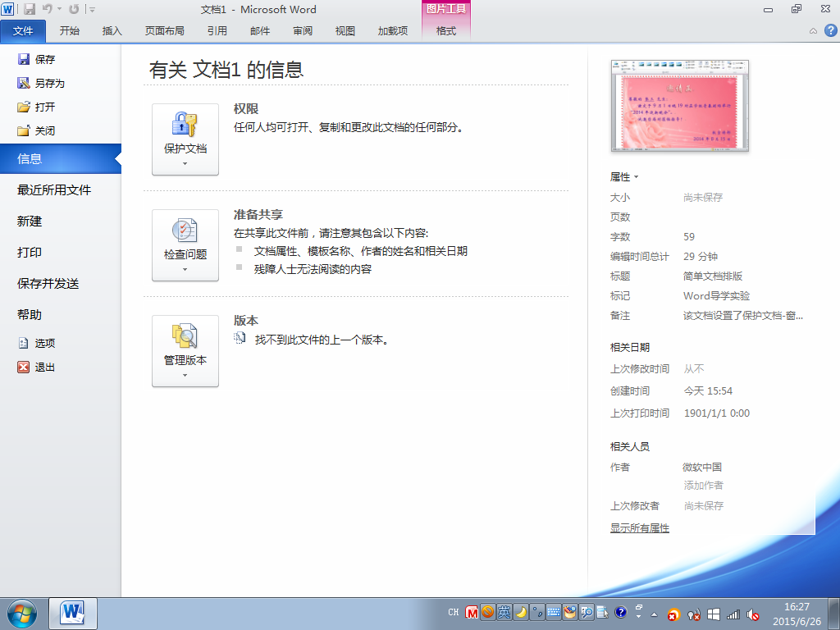Image resolution: width=840 pixels, height=630 pixels.
Task: Minimize the ribbon with the caret icon
Action: (813, 31)
